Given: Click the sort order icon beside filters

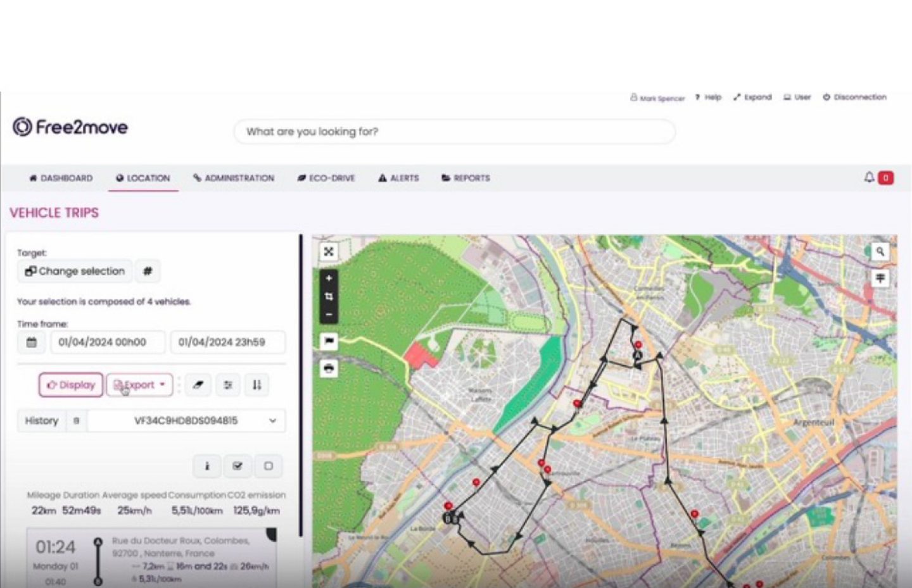Looking at the screenshot, I should 256,384.
